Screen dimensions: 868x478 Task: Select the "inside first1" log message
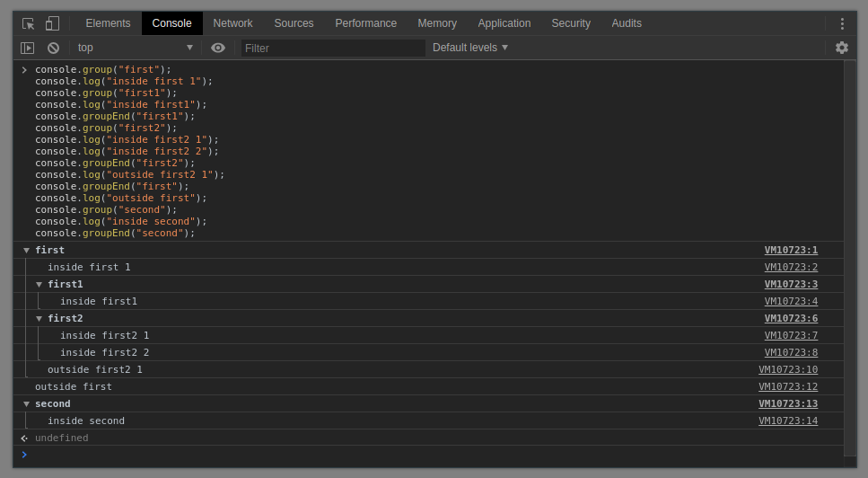[99, 301]
